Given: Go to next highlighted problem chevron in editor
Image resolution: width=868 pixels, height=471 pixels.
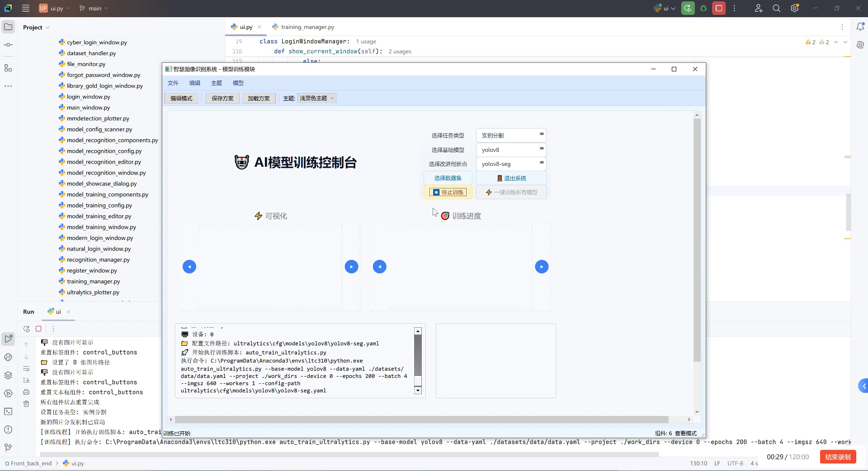Looking at the screenshot, I should [x=845, y=42].
